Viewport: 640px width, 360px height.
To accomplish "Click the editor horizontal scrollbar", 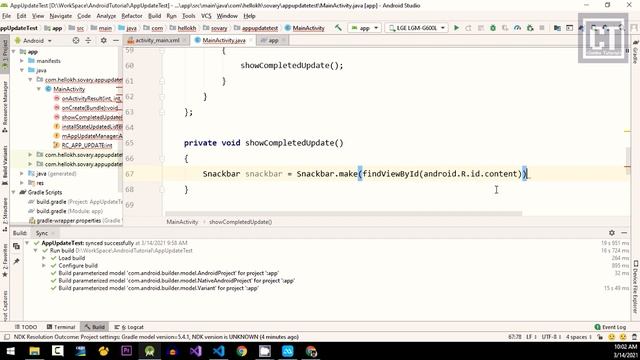I will (x=343, y=213).
